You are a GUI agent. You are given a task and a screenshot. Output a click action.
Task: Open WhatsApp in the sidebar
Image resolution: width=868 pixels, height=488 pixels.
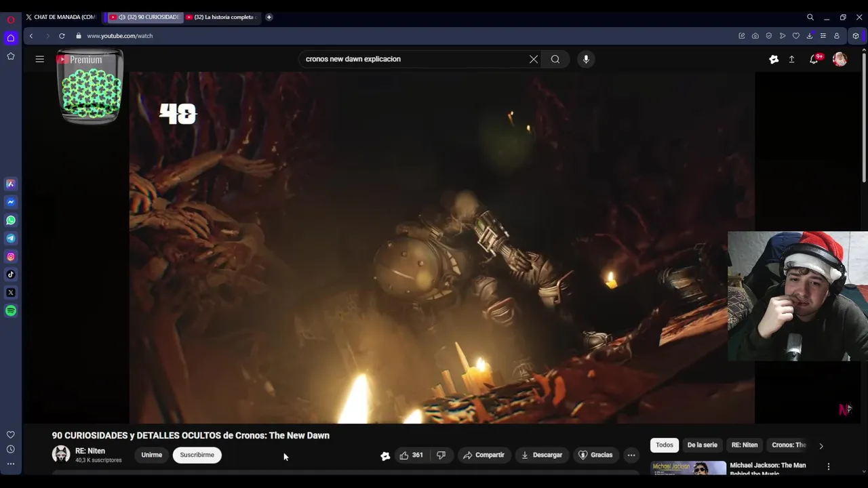tap(11, 220)
